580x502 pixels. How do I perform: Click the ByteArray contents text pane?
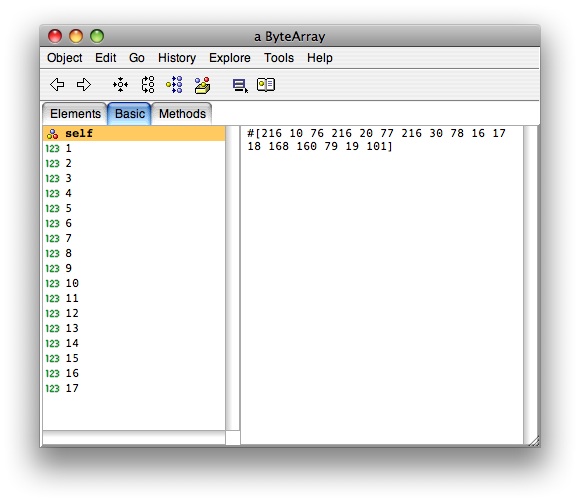tap(382, 285)
